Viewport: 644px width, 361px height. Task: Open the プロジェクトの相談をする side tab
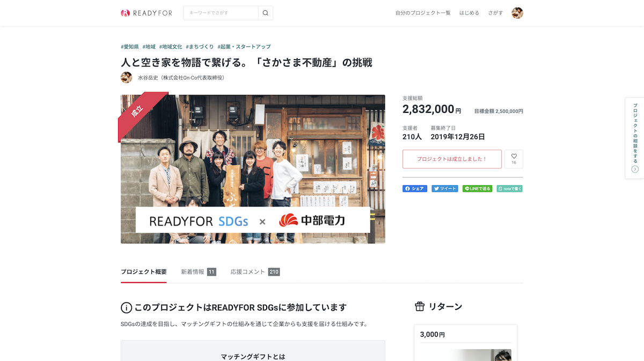point(635,138)
